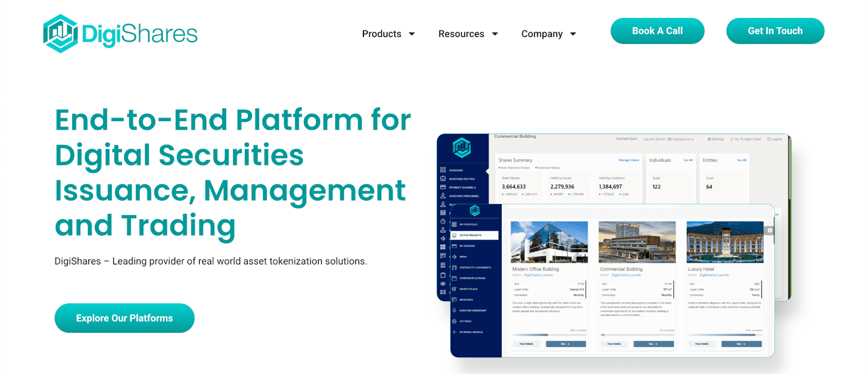The image size is (868, 374).
Task: Click See All next to Individuals
Action: [688, 160]
